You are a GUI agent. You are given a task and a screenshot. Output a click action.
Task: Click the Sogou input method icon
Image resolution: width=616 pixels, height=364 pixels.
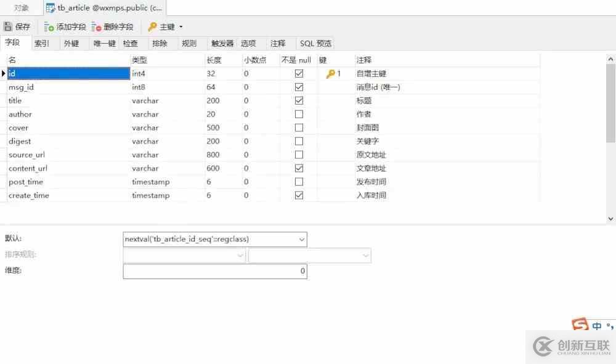[580, 326]
